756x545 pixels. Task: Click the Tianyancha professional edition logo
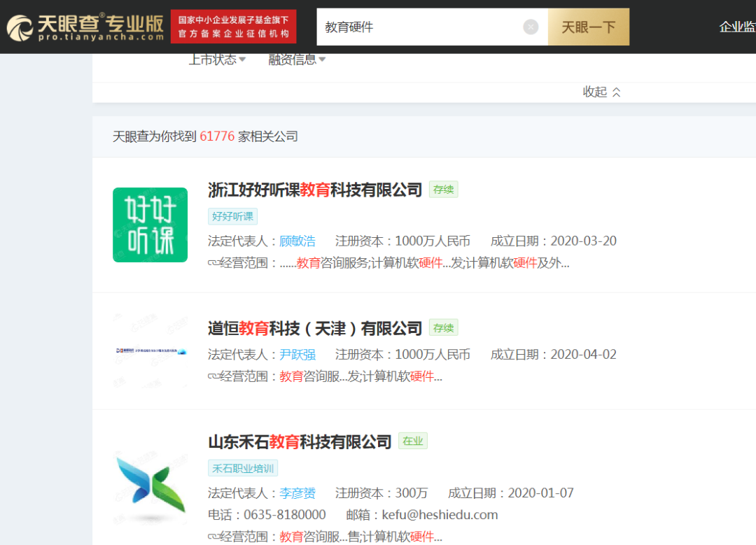tap(85, 27)
